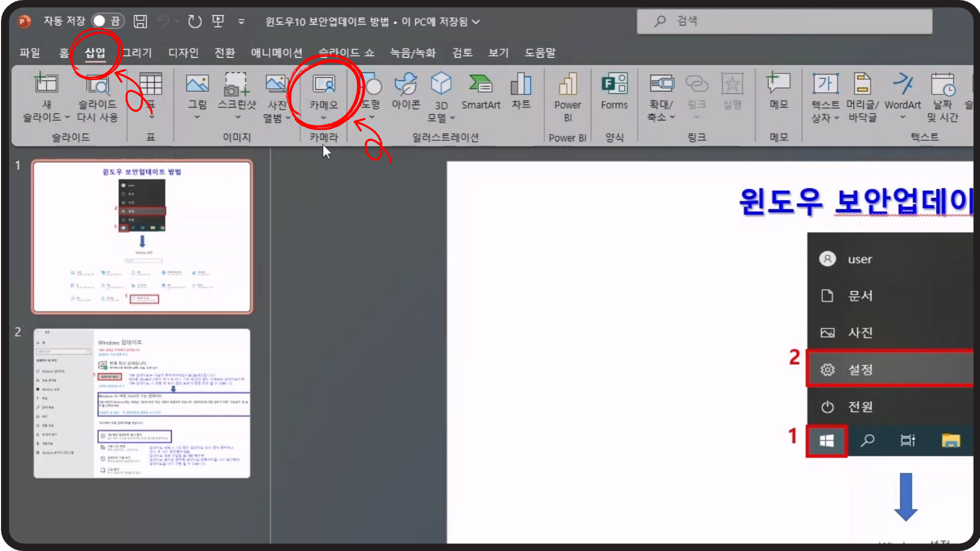Click the 검색 search box
Viewport: 980px width, 551px height.
(784, 21)
